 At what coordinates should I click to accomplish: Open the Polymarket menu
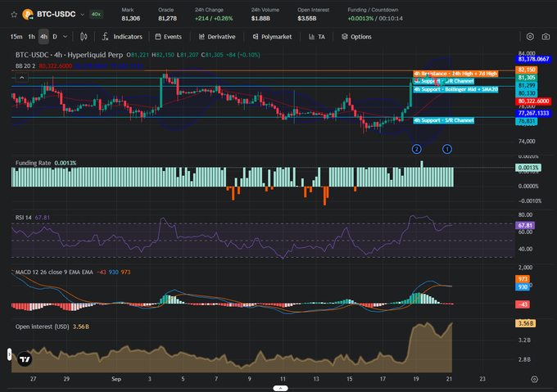(x=272, y=37)
